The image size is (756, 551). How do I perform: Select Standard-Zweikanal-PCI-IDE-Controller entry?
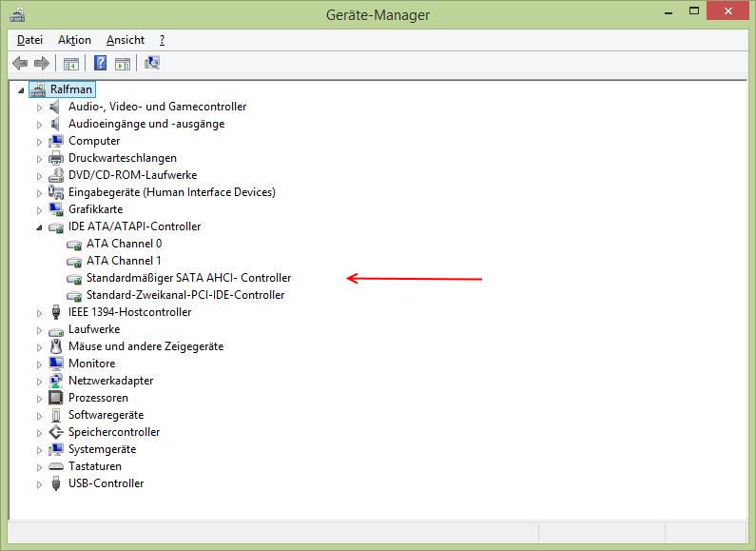click(x=185, y=295)
